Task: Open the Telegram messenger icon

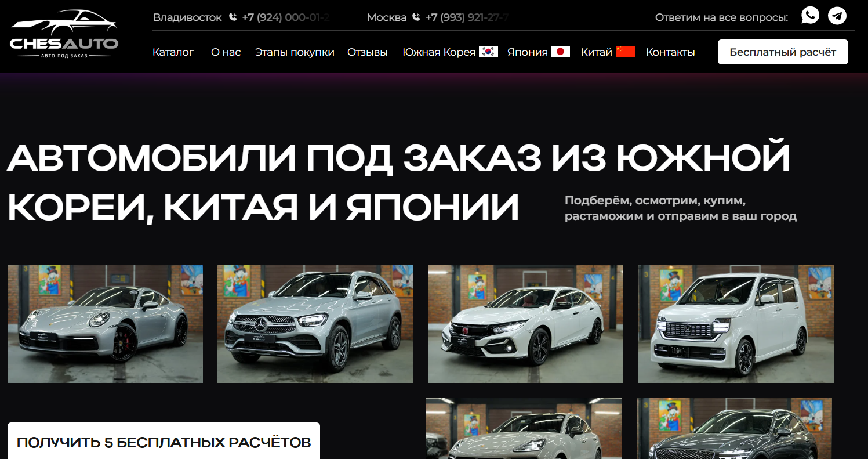Action: click(x=837, y=16)
